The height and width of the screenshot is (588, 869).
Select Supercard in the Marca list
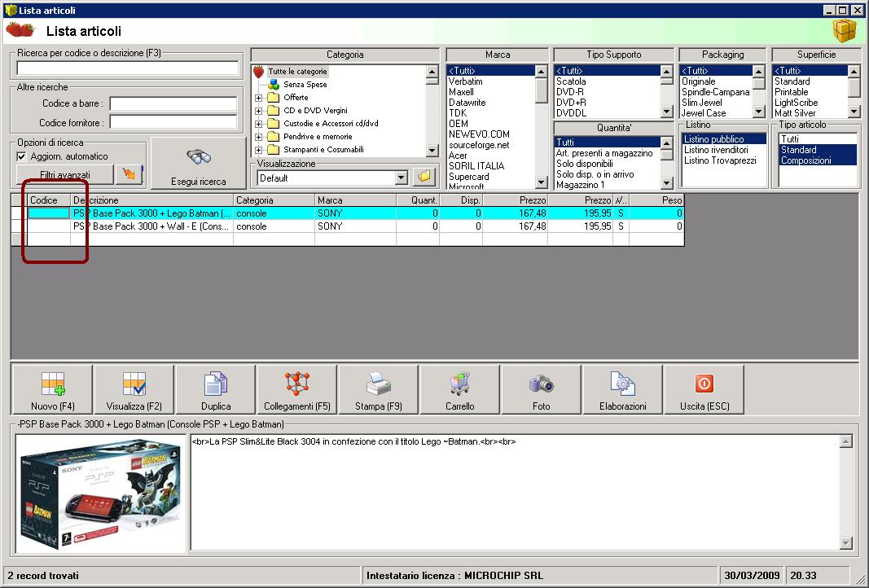(x=469, y=177)
